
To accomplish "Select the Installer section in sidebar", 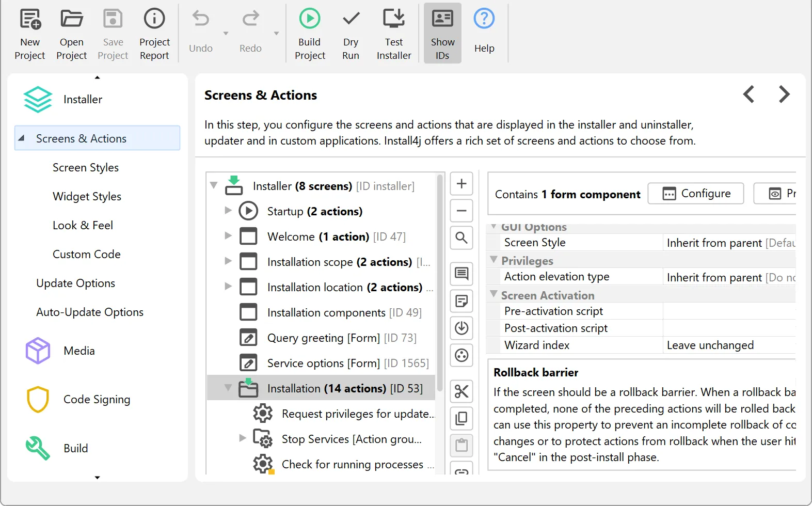I will point(83,99).
